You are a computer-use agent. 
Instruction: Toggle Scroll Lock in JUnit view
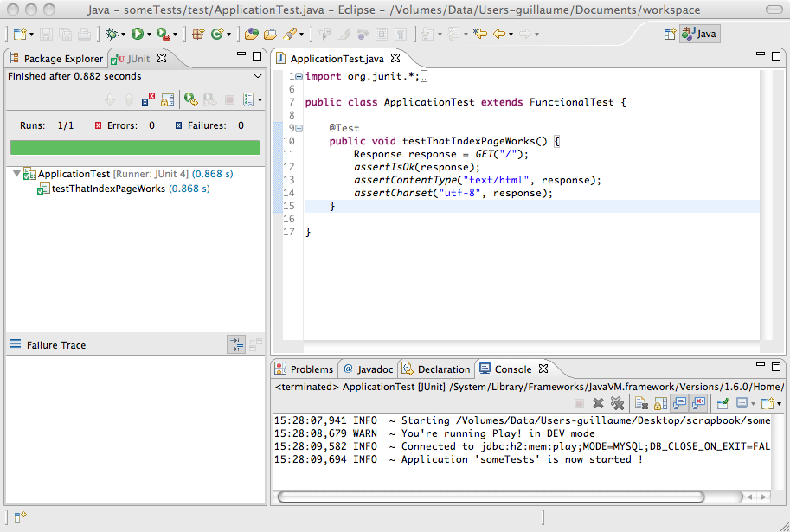167,100
